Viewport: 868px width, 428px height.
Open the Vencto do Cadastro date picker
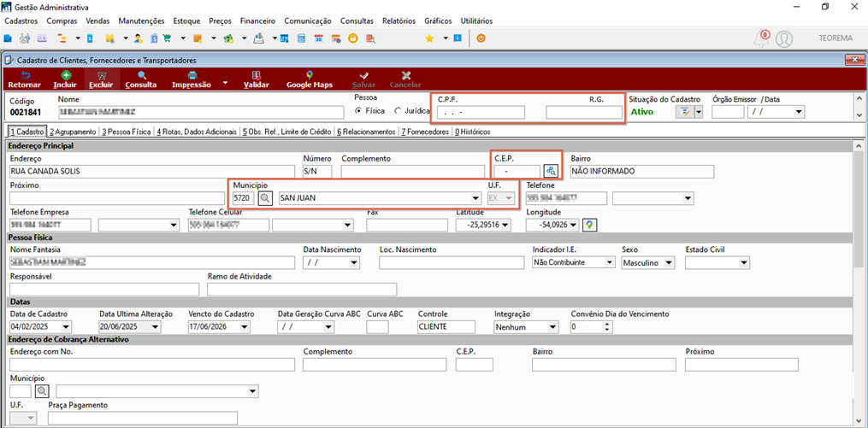click(244, 327)
